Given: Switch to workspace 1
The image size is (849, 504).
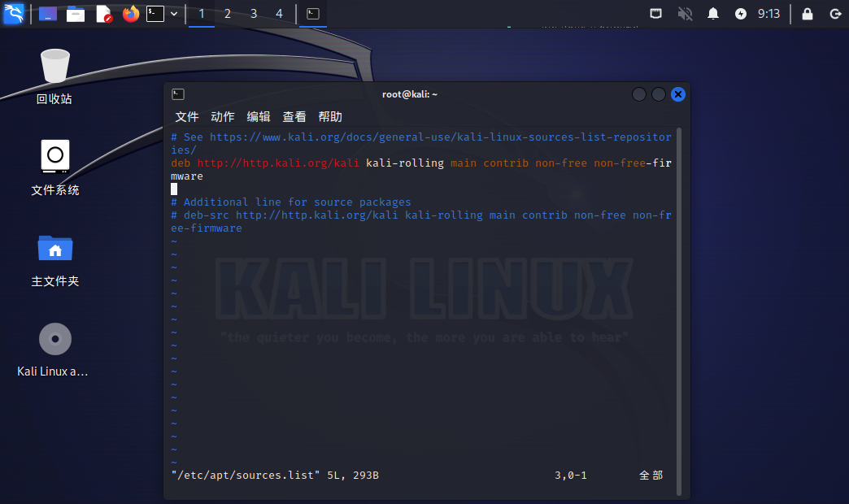Looking at the screenshot, I should pyautogui.click(x=202, y=14).
